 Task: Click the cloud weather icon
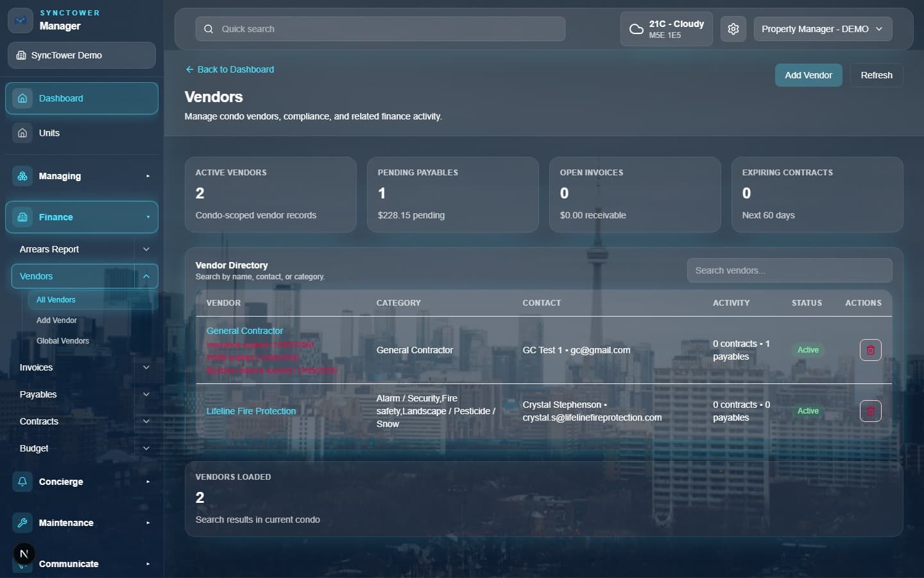636,29
